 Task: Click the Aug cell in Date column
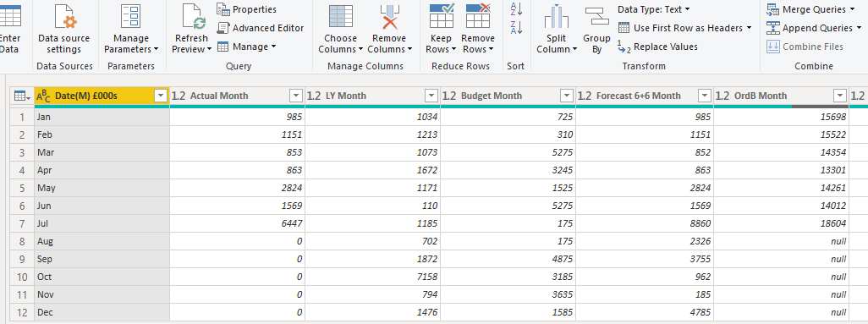tap(102, 241)
